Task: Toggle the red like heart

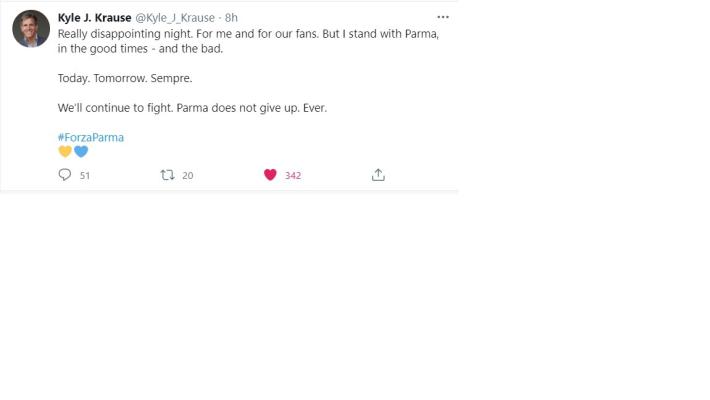Action: tap(270, 175)
